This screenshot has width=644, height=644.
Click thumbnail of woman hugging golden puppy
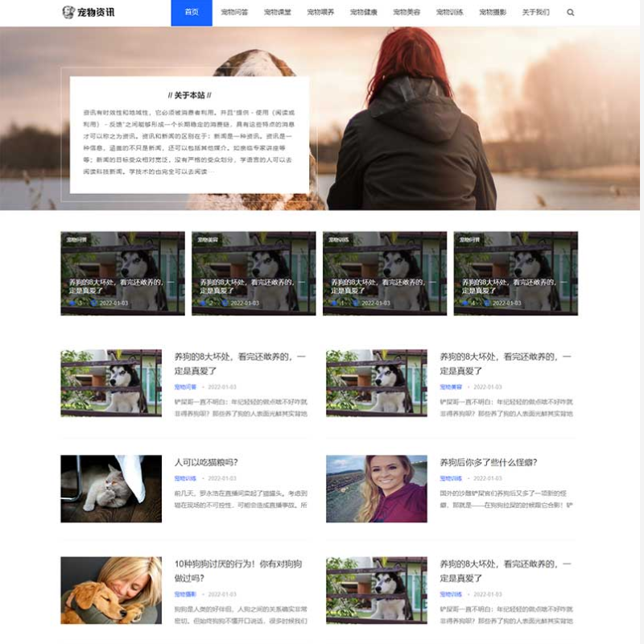[x=111, y=590]
